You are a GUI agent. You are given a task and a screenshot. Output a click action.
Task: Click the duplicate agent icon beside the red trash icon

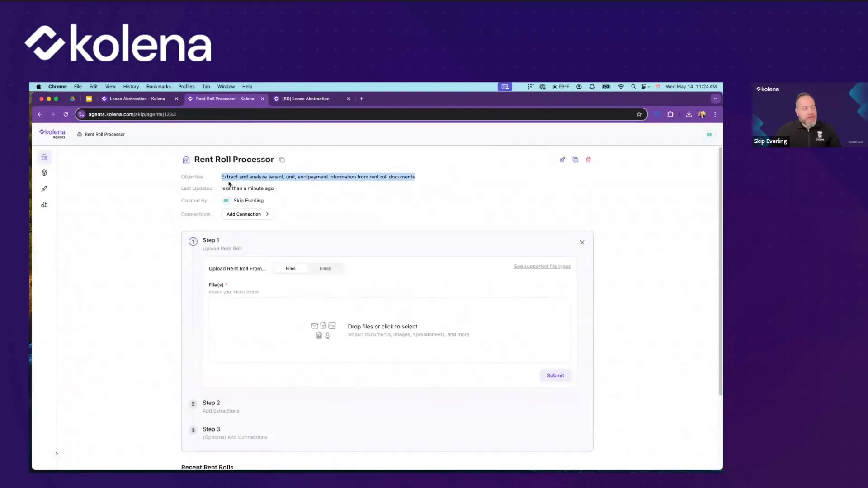click(576, 160)
